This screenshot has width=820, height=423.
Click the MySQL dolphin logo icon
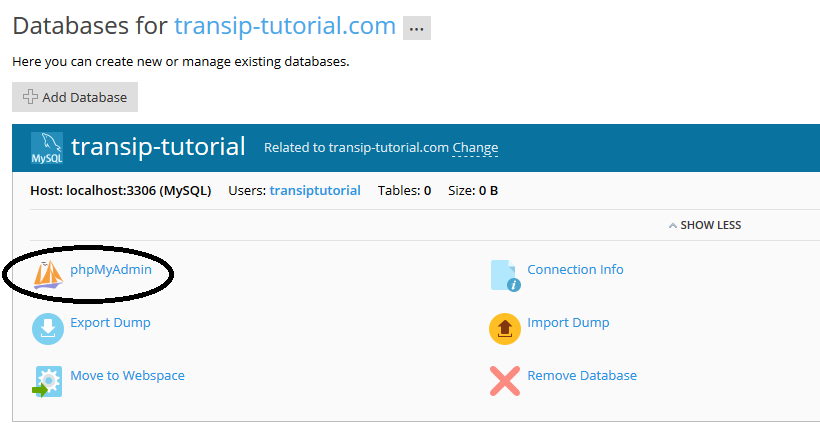point(47,148)
